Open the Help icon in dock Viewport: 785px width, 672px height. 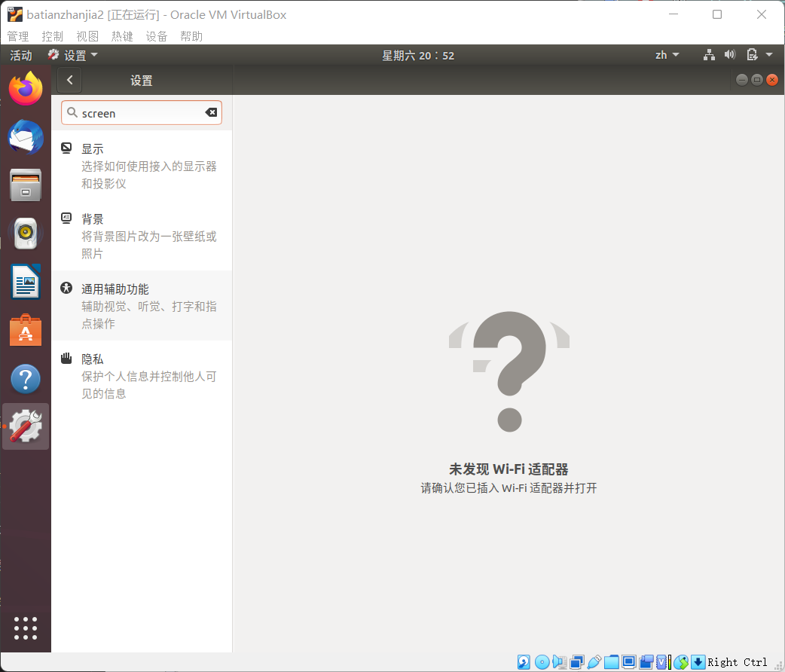click(26, 378)
